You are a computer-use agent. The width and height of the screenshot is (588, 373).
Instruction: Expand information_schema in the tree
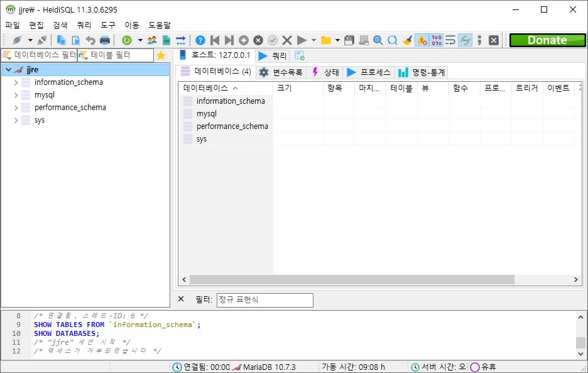coord(16,82)
